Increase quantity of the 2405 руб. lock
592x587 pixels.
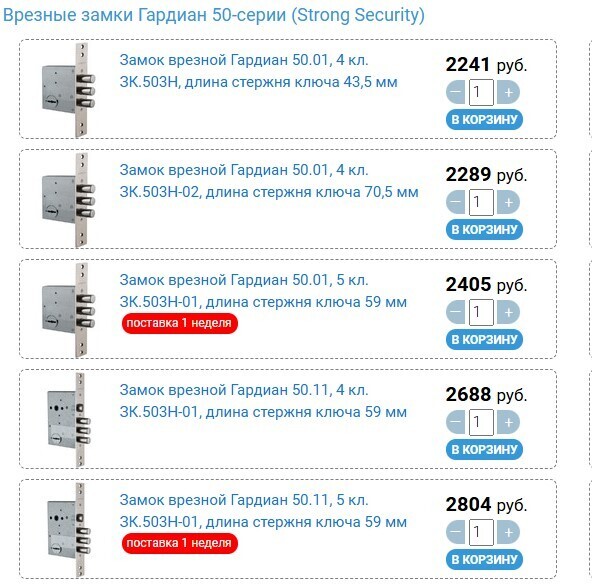point(508,312)
